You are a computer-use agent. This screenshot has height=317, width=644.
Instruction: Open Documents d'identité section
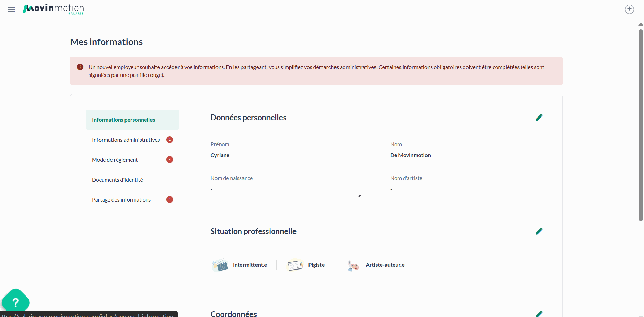pos(117,180)
